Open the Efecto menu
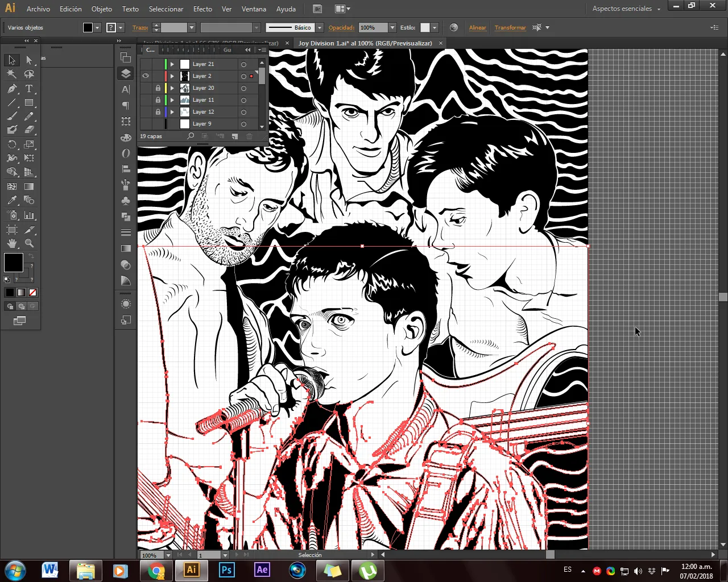This screenshot has width=728, height=582. coord(202,9)
